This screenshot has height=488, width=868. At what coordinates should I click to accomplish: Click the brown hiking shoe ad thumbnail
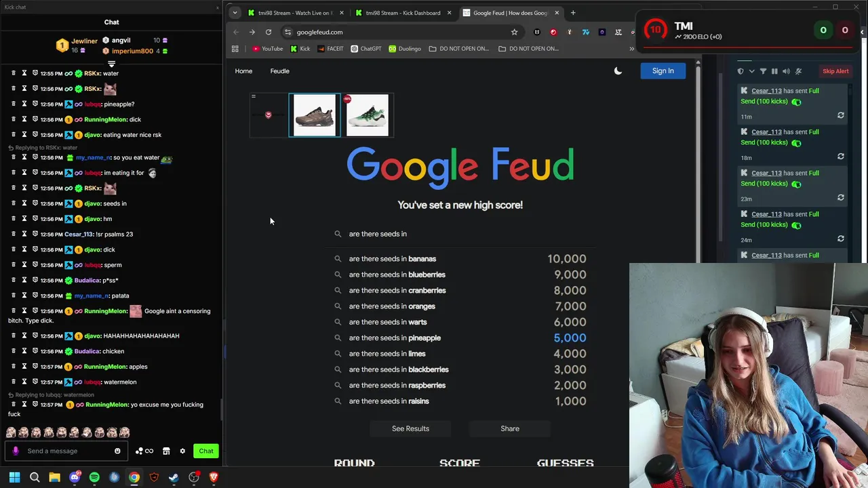click(x=315, y=115)
